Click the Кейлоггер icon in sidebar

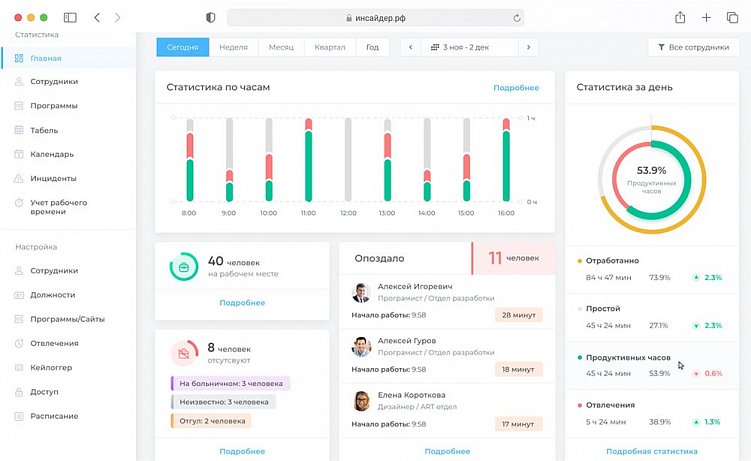point(19,368)
